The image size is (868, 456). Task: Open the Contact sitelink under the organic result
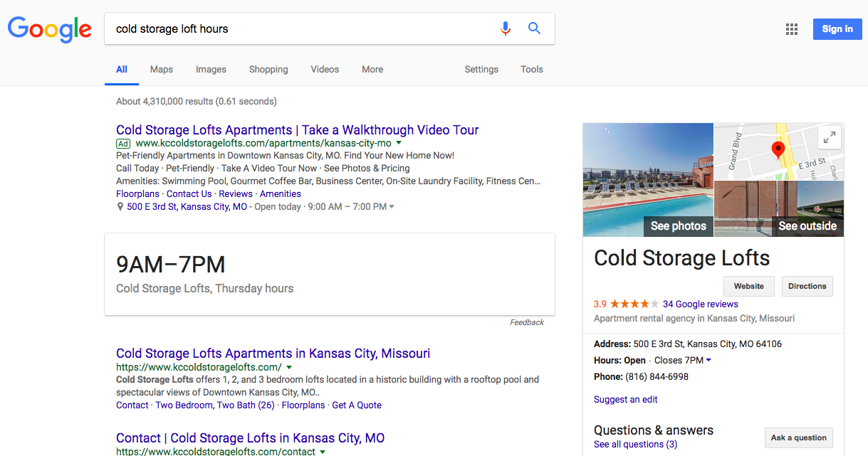tap(132, 405)
